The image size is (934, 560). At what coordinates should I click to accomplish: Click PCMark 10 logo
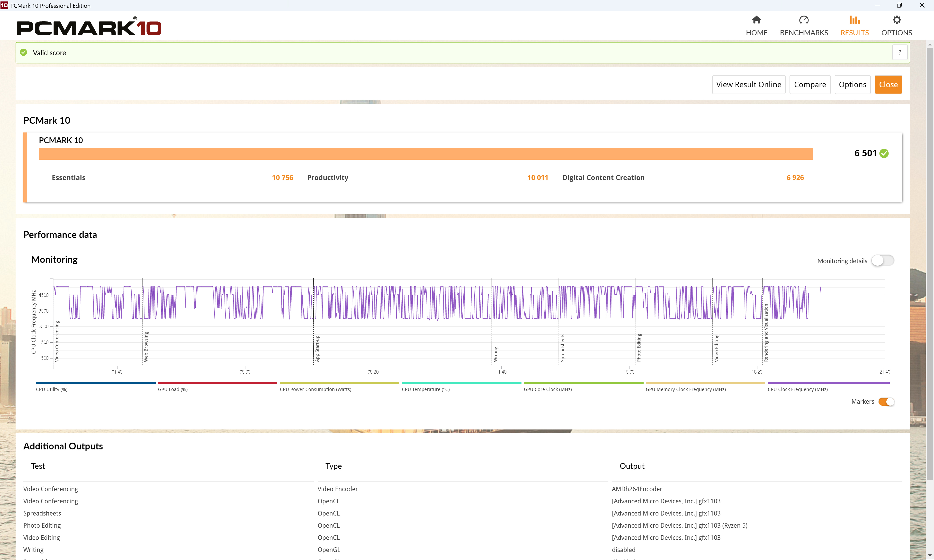pos(89,27)
